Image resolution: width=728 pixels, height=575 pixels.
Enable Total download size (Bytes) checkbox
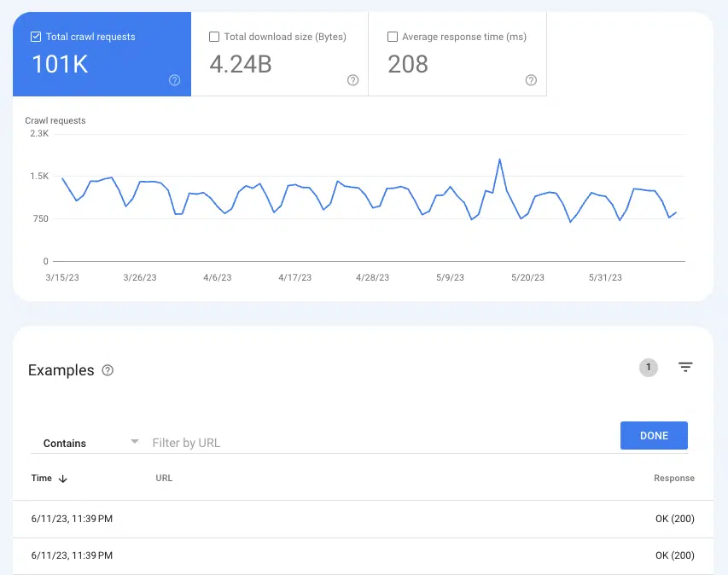click(214, 37)
